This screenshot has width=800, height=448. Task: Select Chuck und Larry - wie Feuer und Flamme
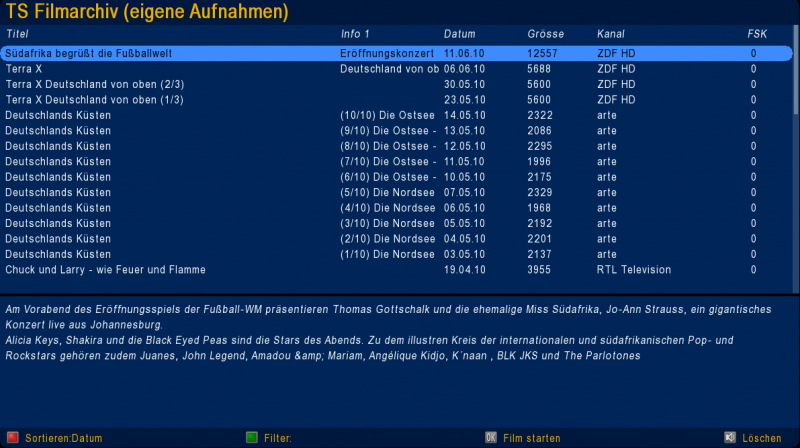[x=396, y=270]
